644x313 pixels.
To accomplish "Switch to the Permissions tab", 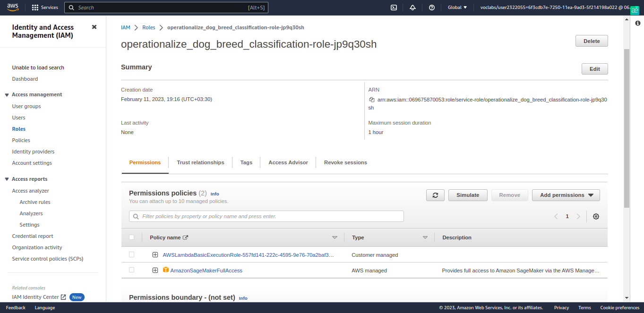I will click(x=145, y=162).
